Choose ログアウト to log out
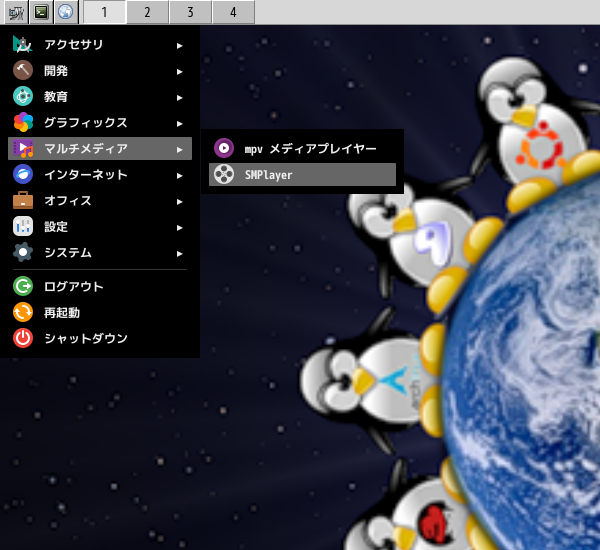The image size is (600, 550). coord(100,286)
